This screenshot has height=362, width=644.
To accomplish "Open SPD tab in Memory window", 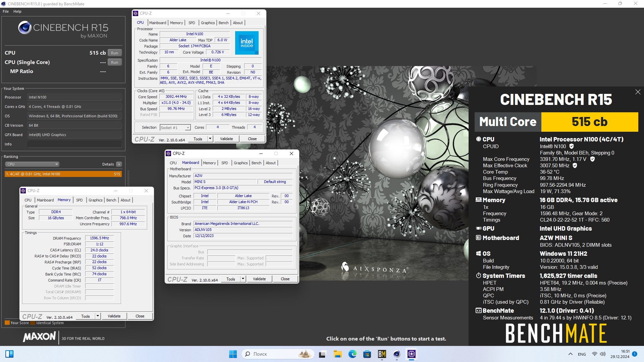I will click(79, 200).
